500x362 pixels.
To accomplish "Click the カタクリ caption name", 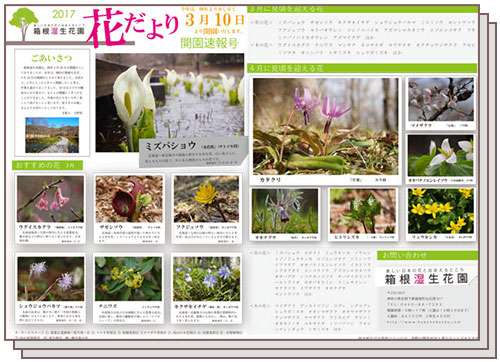I will coord(270,180).
